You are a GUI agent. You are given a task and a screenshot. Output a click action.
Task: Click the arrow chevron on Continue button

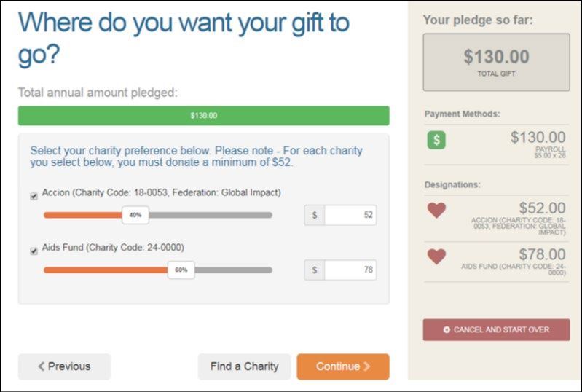[366, 366]
